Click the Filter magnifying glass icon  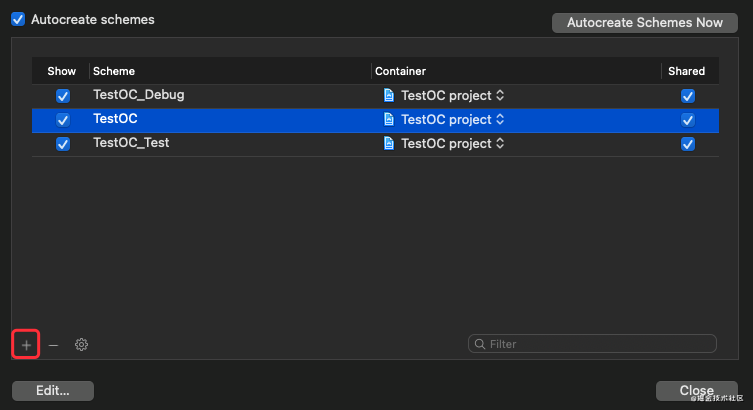tap(479, 344)
